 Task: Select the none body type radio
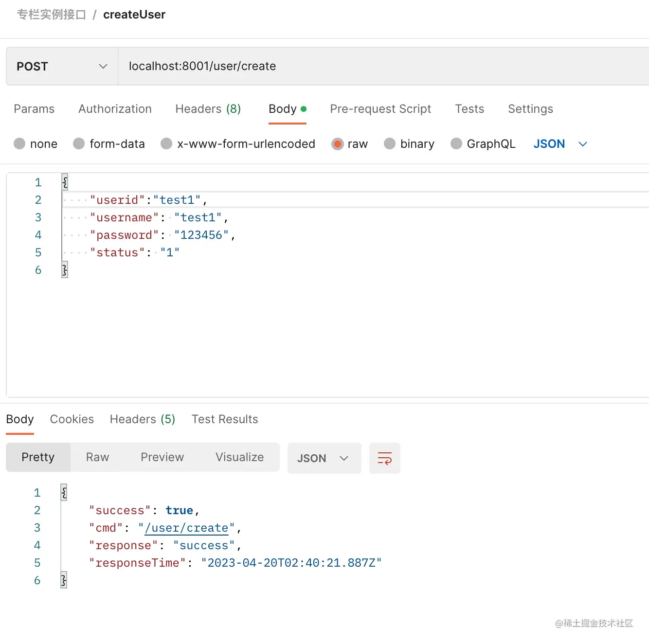click(19, 144)
